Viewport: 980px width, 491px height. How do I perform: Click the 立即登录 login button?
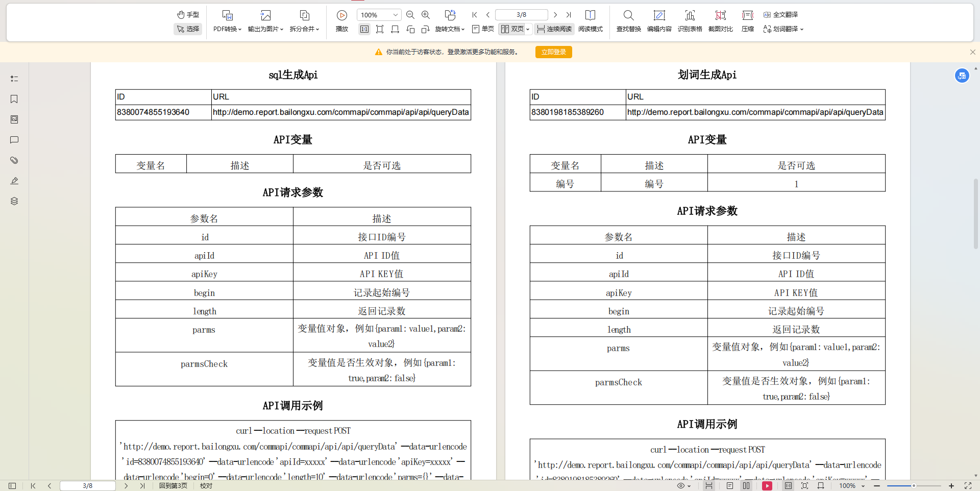click(553, 52)
